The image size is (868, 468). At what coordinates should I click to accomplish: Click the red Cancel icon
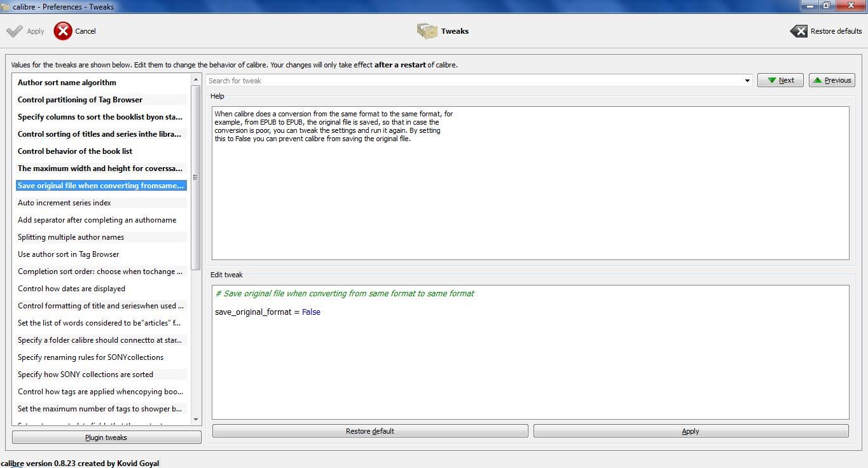point(63,31)
